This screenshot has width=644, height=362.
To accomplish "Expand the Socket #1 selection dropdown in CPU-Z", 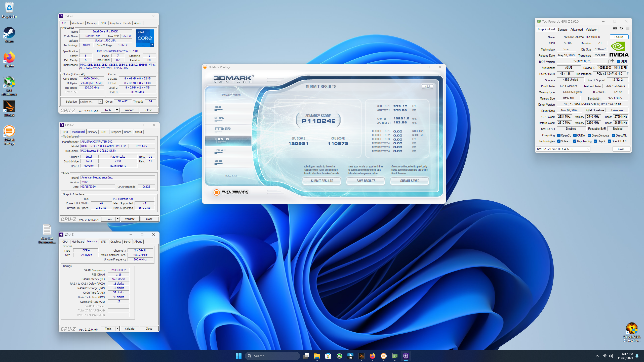I will (x=100, y=102).
